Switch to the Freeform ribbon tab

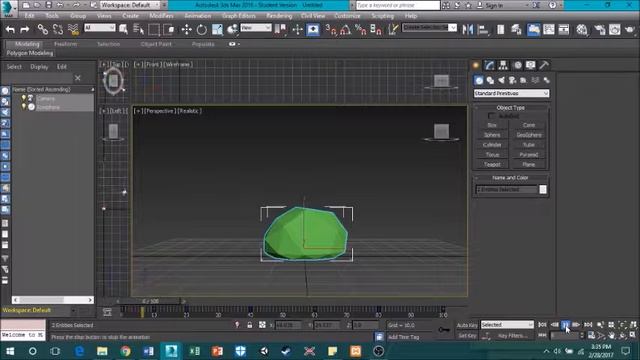65,44
